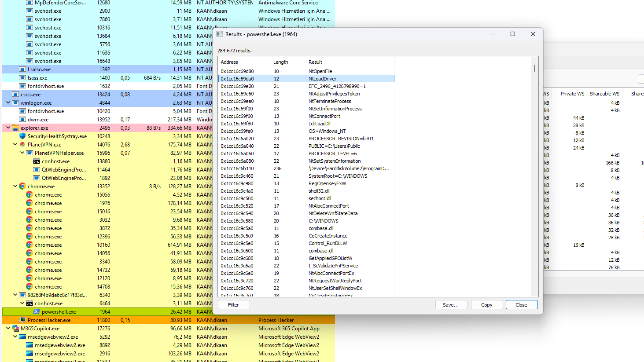The width and height of the screenshot is (644, 362).
Task: Click the PlanetVPNHelper.exe icon
Action: [29, 153]
